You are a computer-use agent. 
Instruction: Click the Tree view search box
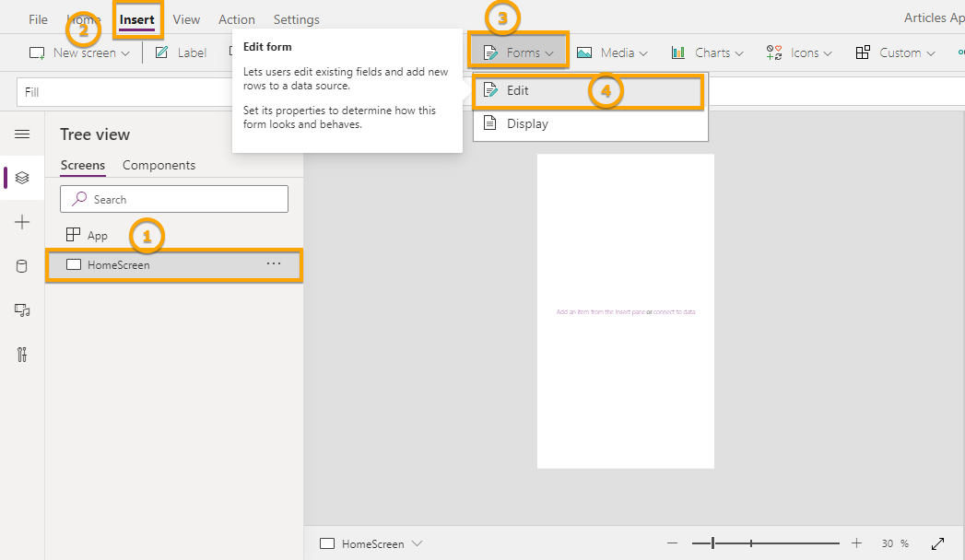pos(174,199)
